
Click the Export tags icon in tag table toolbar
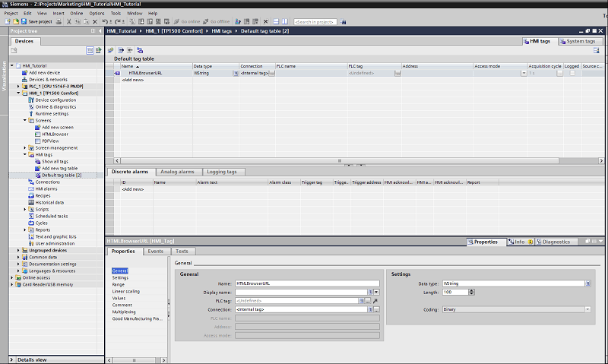121,50
